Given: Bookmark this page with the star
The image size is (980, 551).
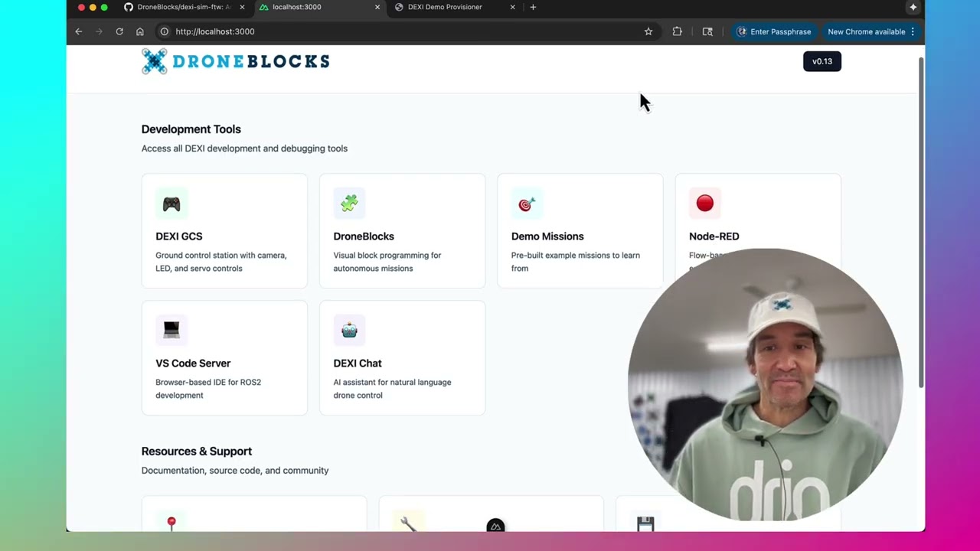Looking at the screenshot, I should (648, 31).
